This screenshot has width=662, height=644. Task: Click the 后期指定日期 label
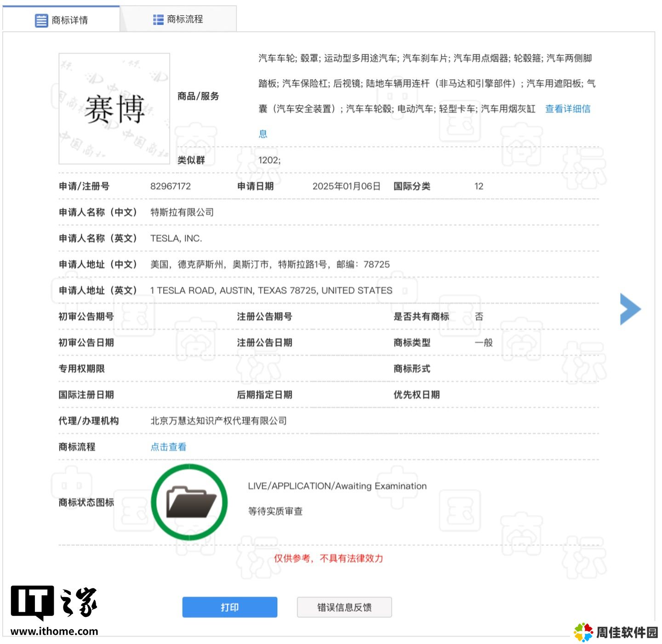tap(264, 395)
